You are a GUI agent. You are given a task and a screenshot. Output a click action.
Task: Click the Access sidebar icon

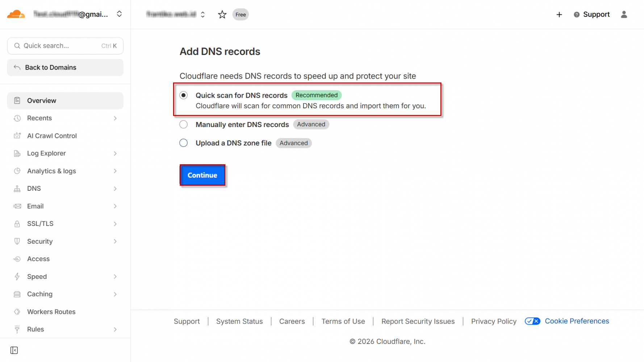pos(17,259)
